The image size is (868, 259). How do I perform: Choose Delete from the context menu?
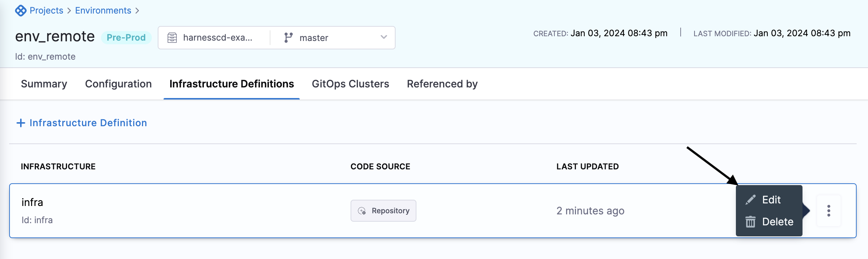click(778, 222)
